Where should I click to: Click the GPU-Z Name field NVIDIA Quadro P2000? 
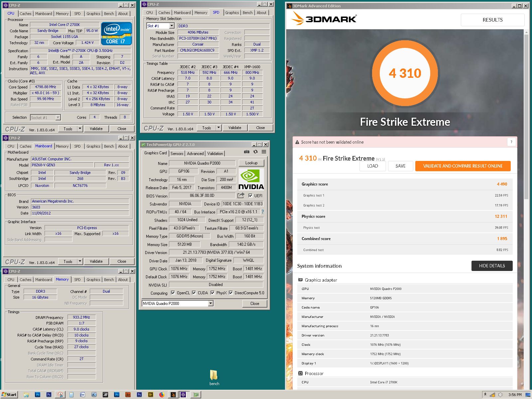[202, 163]
